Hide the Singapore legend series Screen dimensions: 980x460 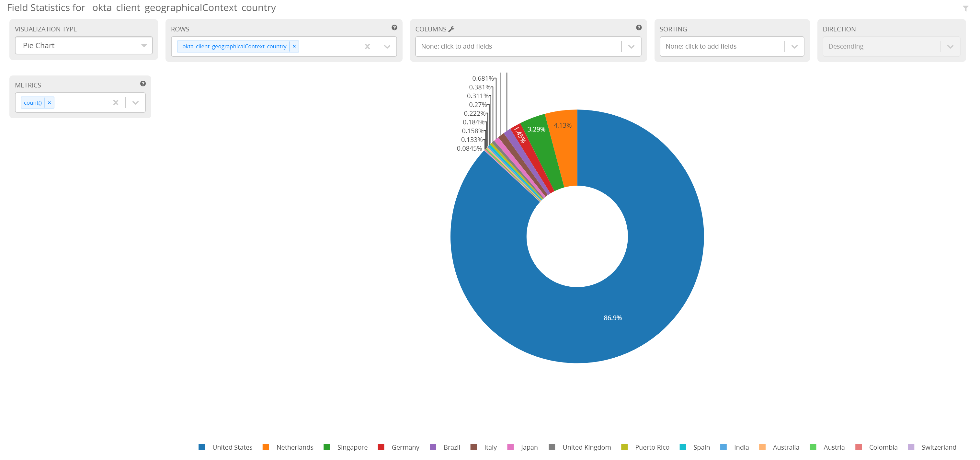352,447
